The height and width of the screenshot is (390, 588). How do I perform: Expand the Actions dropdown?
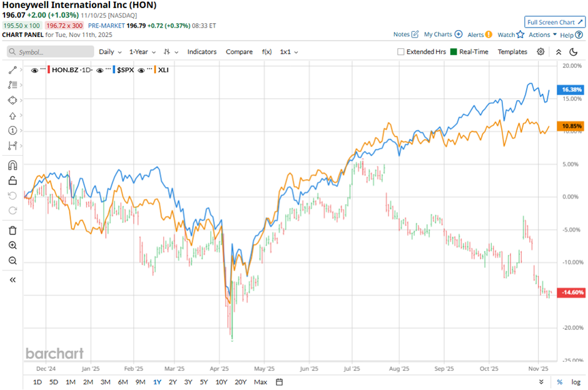pyautogui.click(x=542, y=34)
